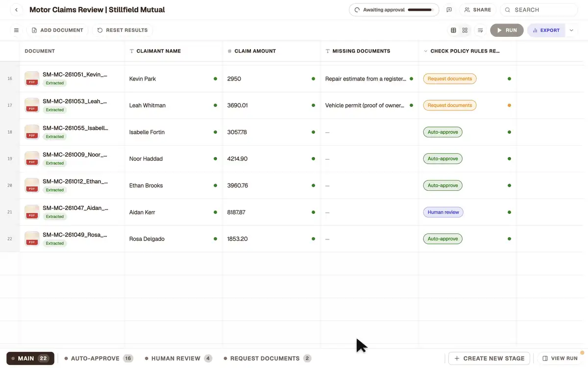Open the PDF icon for SM-MC-261012_Ethan
The image size is (588, 368).
click(32, 185)
